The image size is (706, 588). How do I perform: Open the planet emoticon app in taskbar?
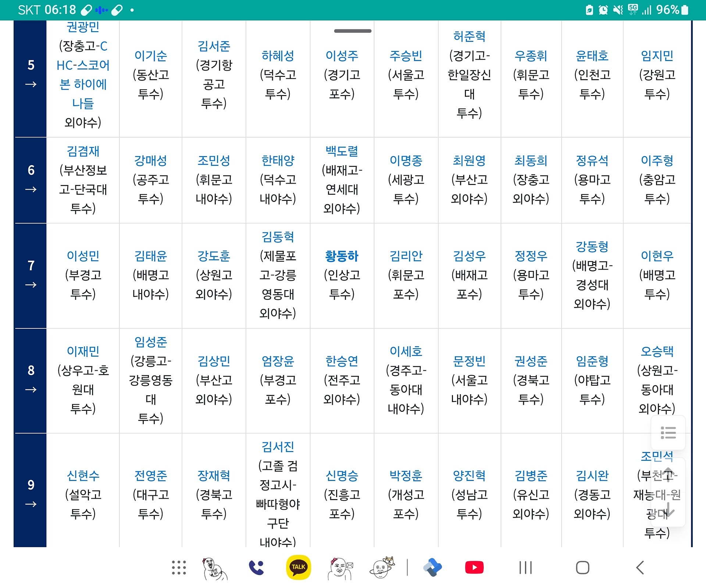click(x=382, y=567)
